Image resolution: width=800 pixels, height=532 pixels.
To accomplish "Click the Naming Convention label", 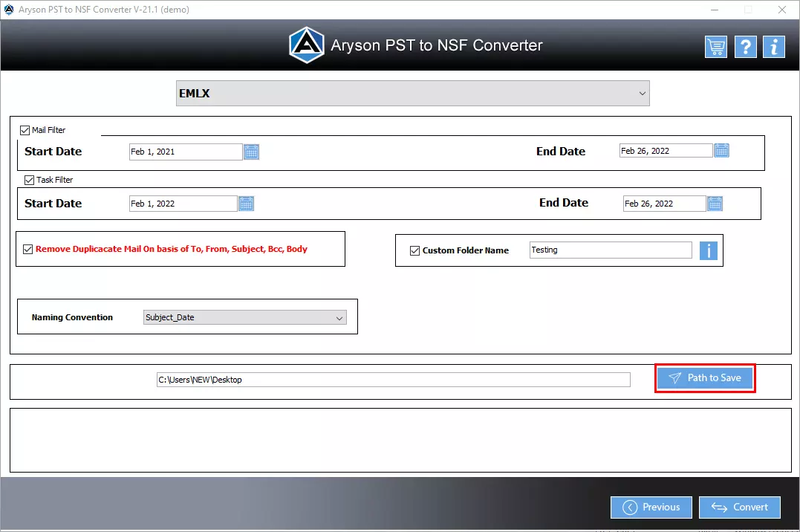I will click(72, 317).
